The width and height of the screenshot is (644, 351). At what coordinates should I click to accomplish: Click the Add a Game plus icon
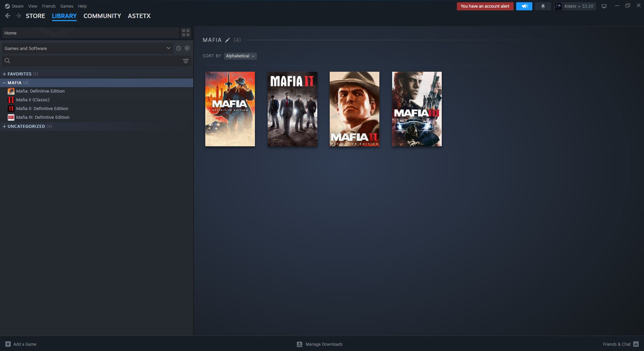[x=8, y=344]
